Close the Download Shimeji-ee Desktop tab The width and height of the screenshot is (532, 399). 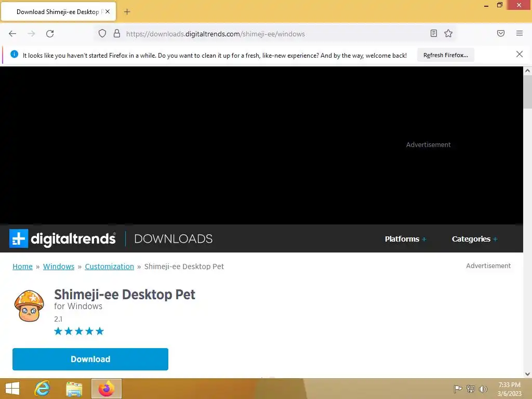(108, 11)
